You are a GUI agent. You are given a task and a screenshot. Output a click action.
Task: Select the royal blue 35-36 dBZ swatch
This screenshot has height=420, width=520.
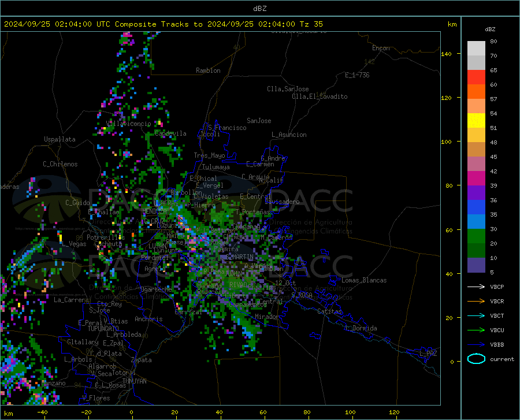click(476, 207)
